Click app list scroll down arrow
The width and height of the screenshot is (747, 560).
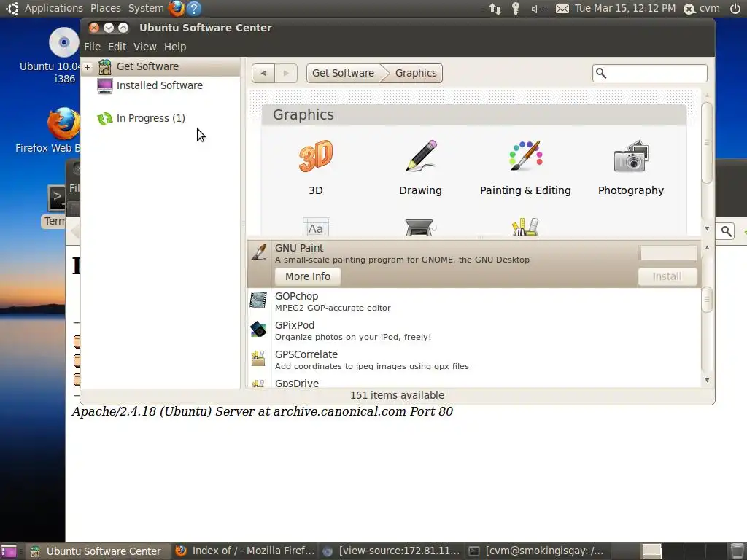click(707, 380)
